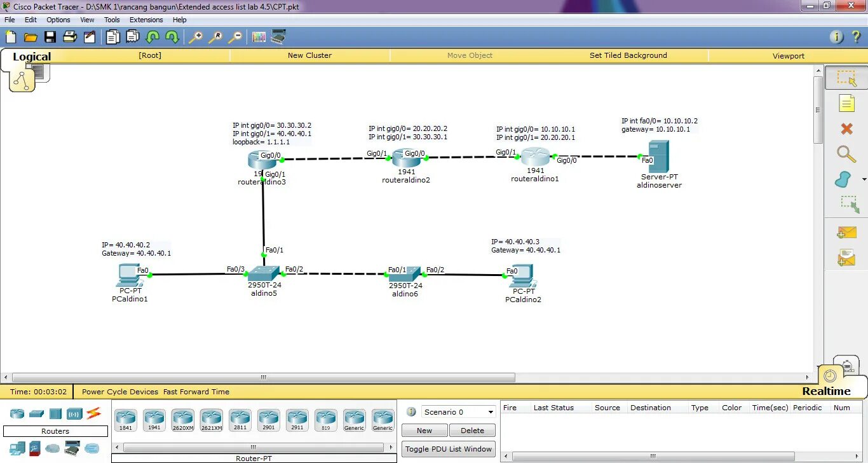Select the aldino5 switch on canvas
Screen dimensions: 868x463
tap(264, 273)
